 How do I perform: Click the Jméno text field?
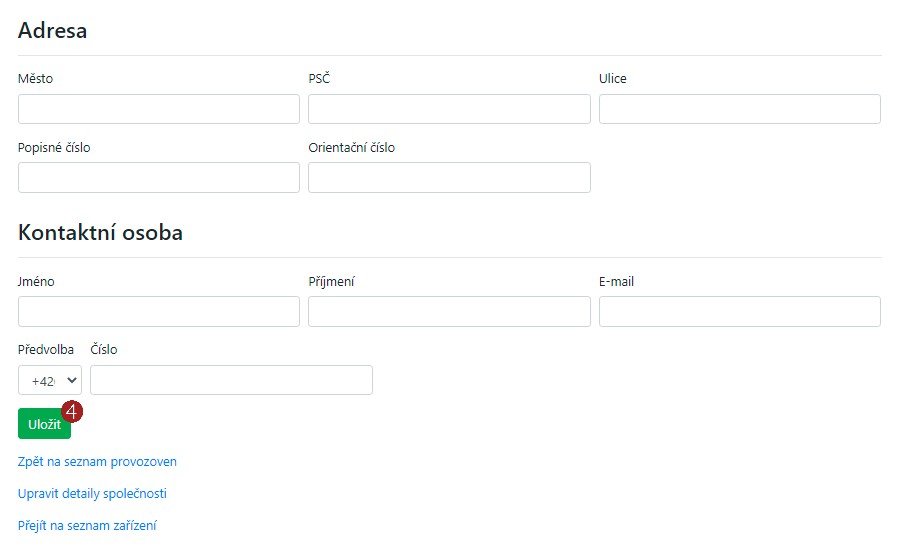click(x=159, y=311)
